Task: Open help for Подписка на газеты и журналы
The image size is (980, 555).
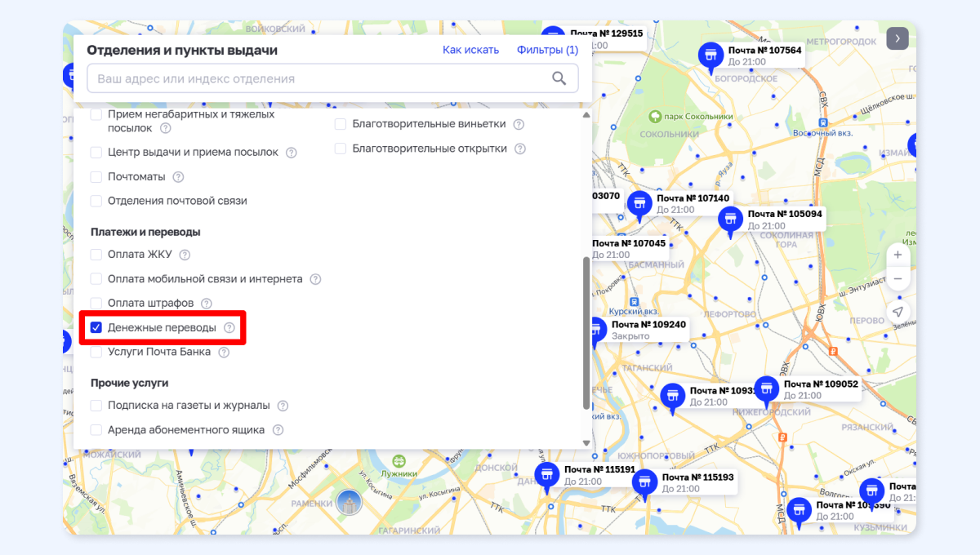Action: point(283,406)
